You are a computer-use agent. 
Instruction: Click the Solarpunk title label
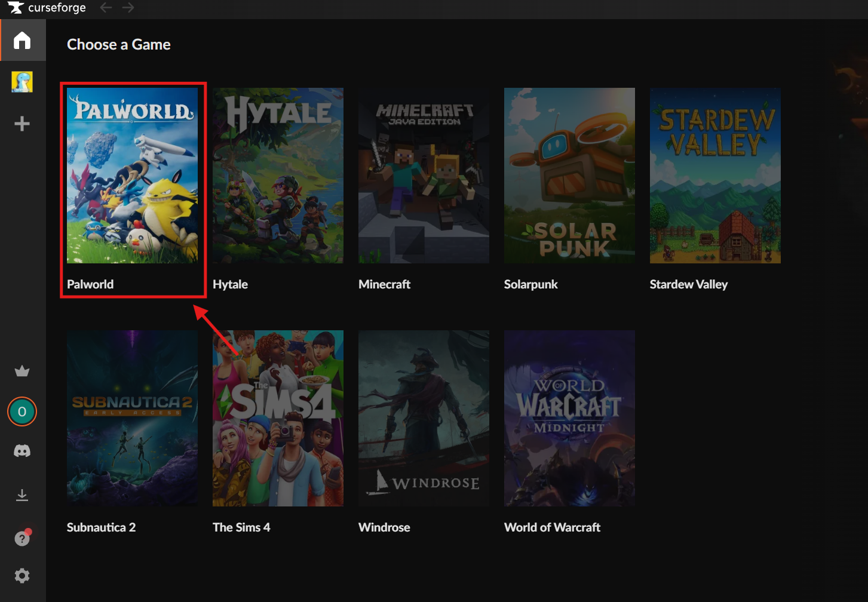[x=530, y=284]
